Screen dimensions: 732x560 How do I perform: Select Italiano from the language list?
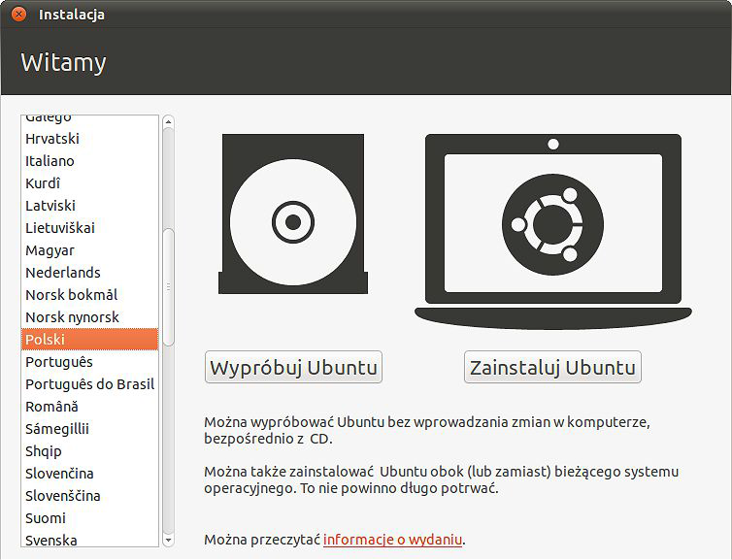[89, 161]
